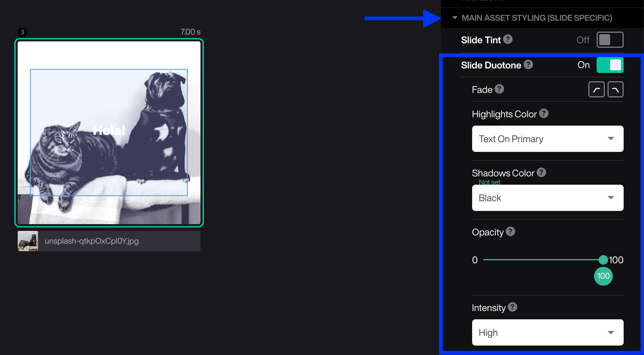This screenshot has height=355, width=644.
Task: Open the Intensity High dropdown
Action: (x=547, y=332)
